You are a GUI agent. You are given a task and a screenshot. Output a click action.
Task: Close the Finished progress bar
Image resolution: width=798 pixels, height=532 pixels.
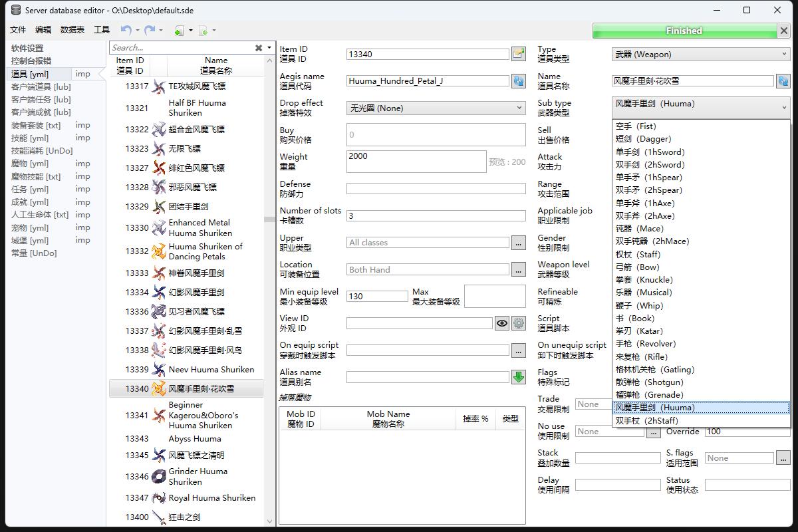click(783, 31)
